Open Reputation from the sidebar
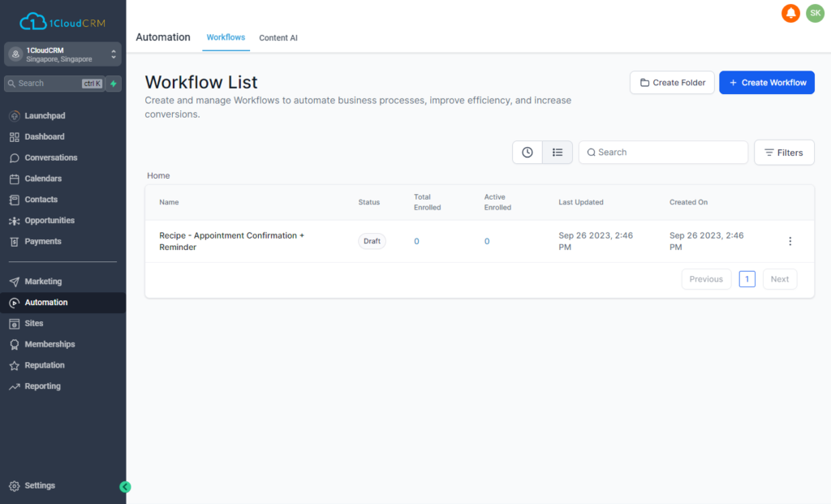The image size is (831, 504). pos(46,364)
